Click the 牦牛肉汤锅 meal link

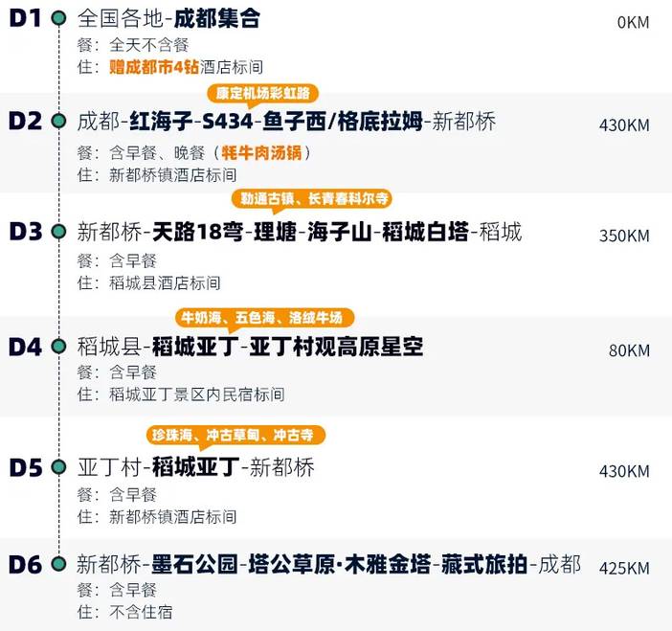[x=261, y=152]
